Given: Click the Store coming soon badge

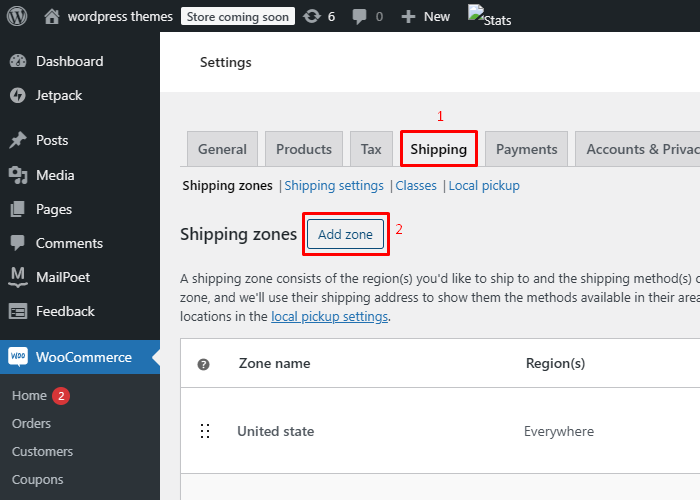Looking at the screenshot, I should click(237, 16).
